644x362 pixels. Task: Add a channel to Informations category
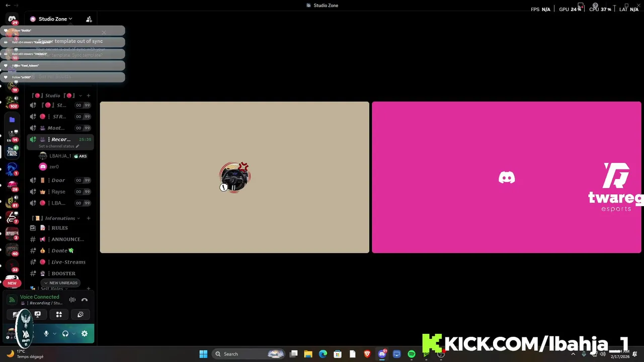(89, 218)
